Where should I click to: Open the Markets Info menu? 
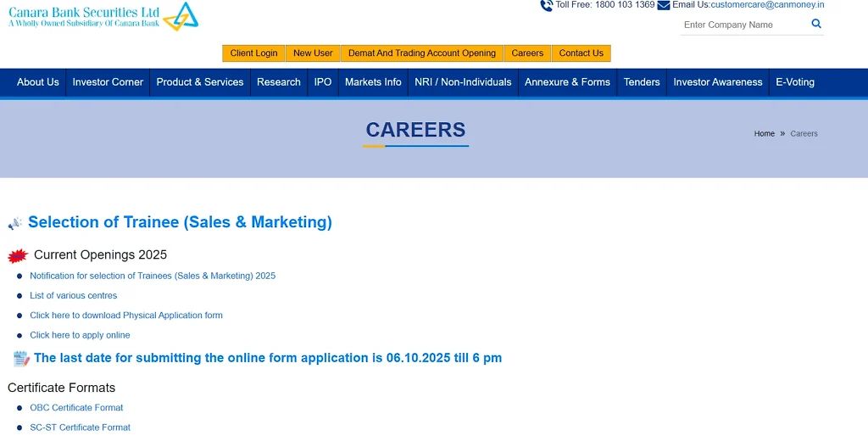click(373, 82)
